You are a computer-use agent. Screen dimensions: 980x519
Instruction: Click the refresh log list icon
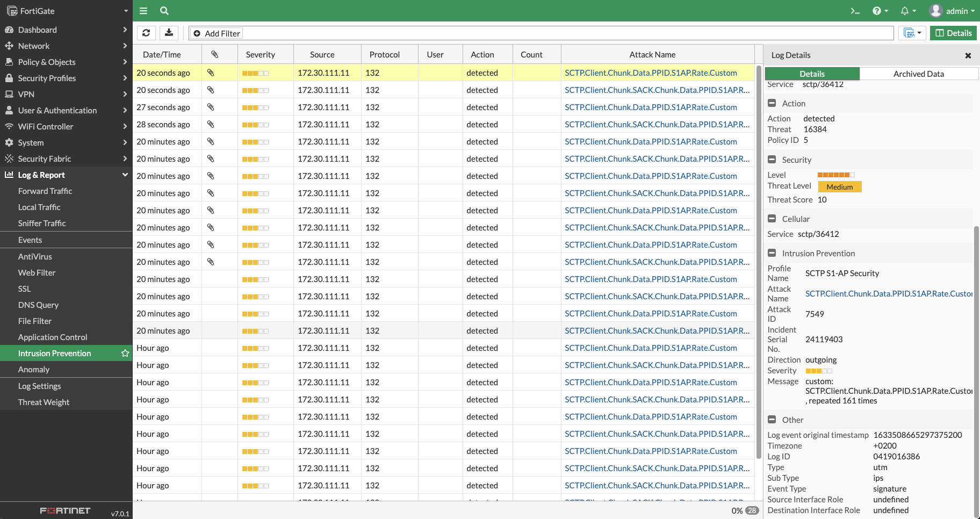click(x=146, y=33)
